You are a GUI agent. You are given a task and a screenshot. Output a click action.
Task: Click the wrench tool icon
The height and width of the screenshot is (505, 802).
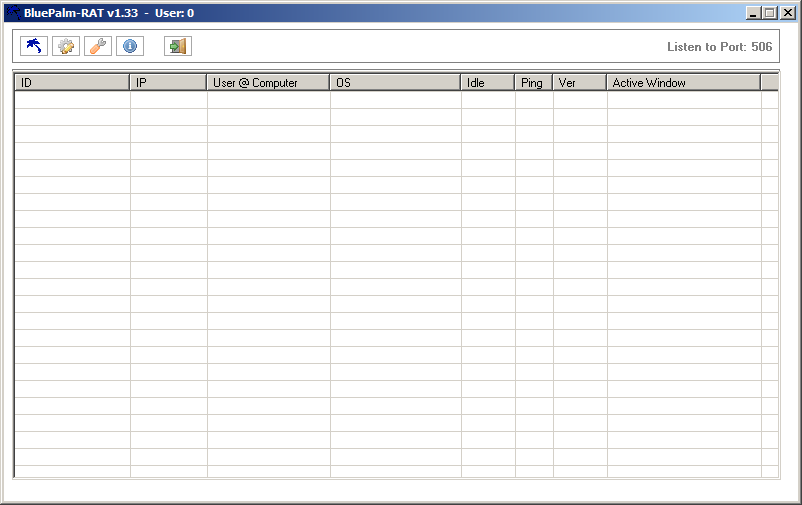(98, 46)
